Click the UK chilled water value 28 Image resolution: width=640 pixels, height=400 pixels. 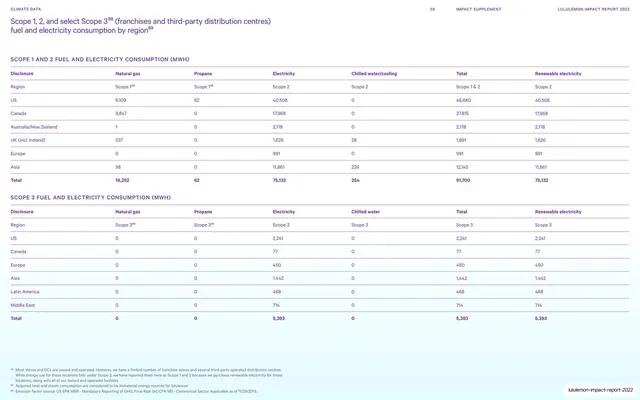[x=354, y=140]
